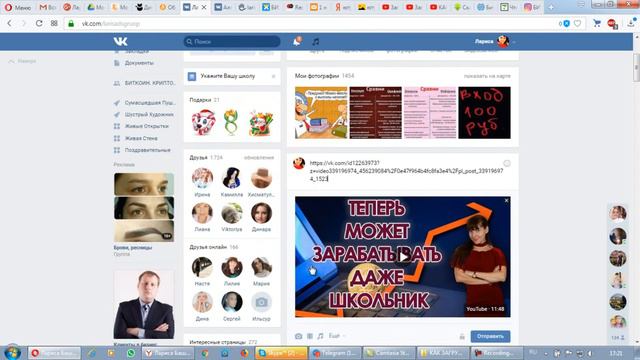Open Интересные страницы heading
Viewport: 640px width, 360px height.
[218, 342]
